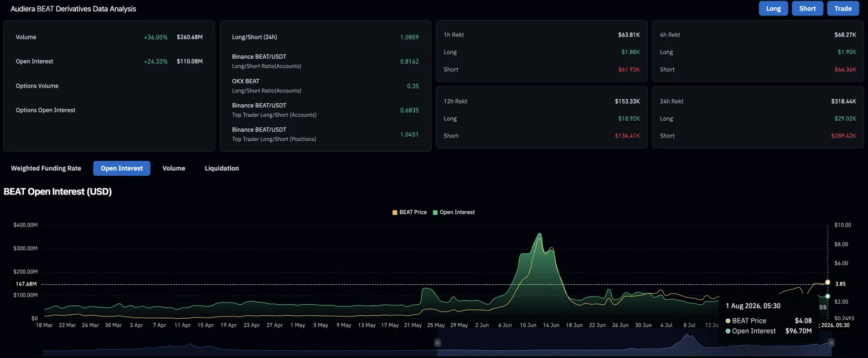The height and width of the screenshot is (358, 868).
Task: Click the Options Open Interest label
Action: [x=45, y=110]
